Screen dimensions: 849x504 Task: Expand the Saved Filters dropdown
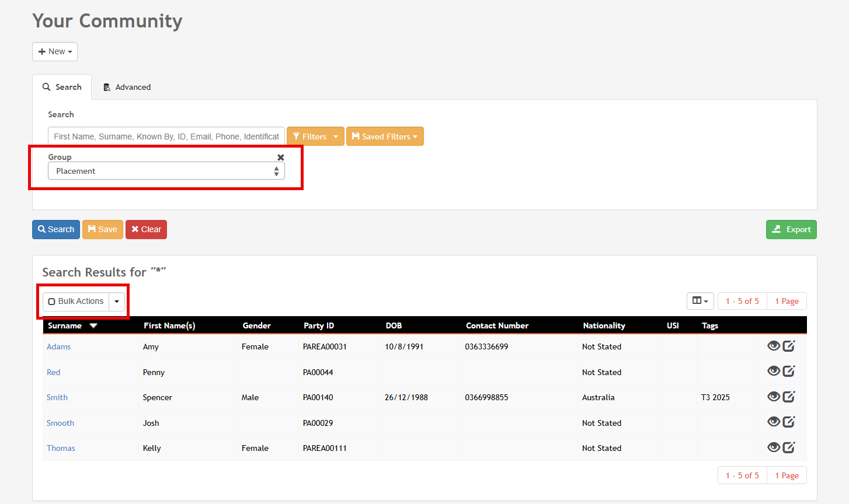tap(385, 136)
